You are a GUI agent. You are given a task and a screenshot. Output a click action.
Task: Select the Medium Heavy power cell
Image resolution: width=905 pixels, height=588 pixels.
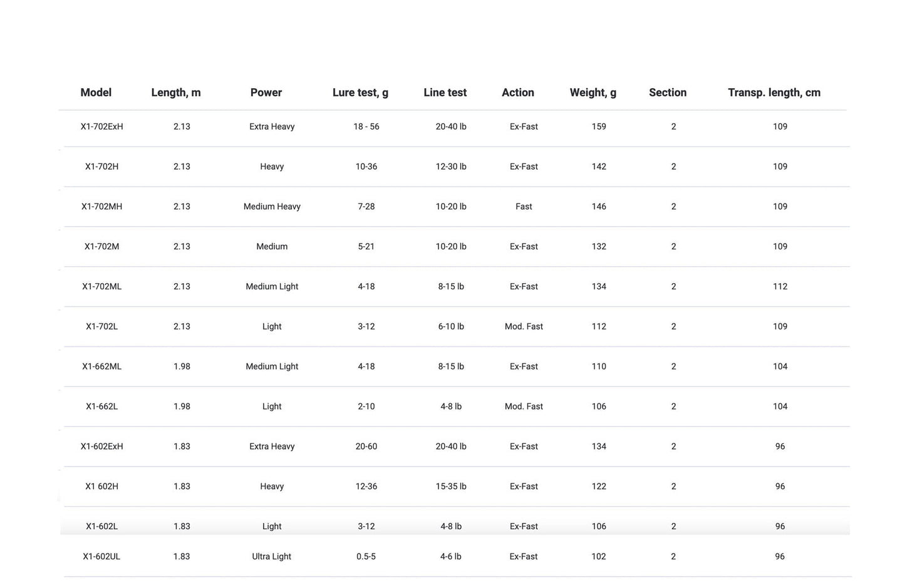(272, 207)
